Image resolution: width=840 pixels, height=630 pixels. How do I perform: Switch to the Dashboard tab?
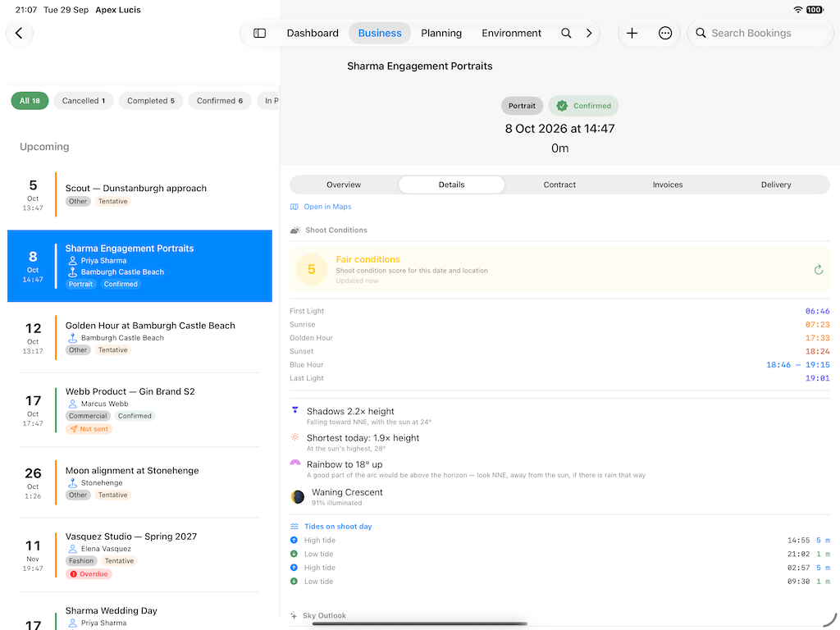[x=313, y=33]
